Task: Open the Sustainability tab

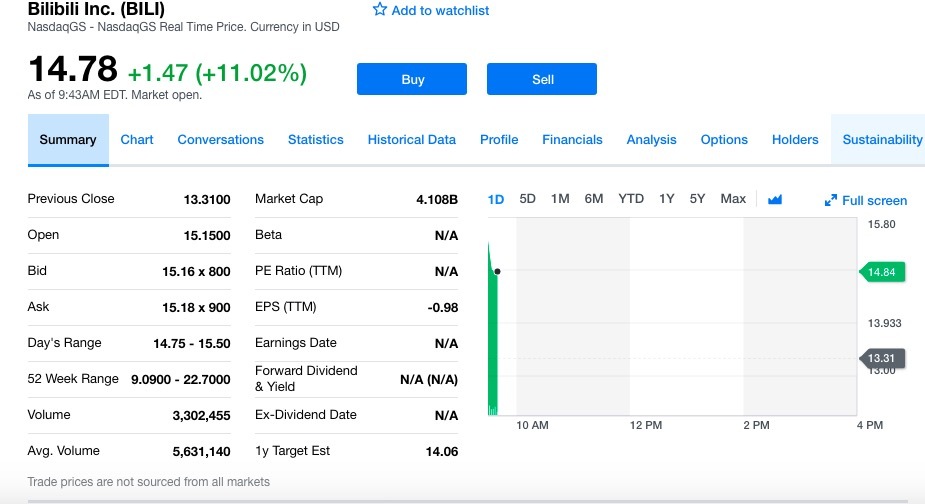Action: point(882,140)
